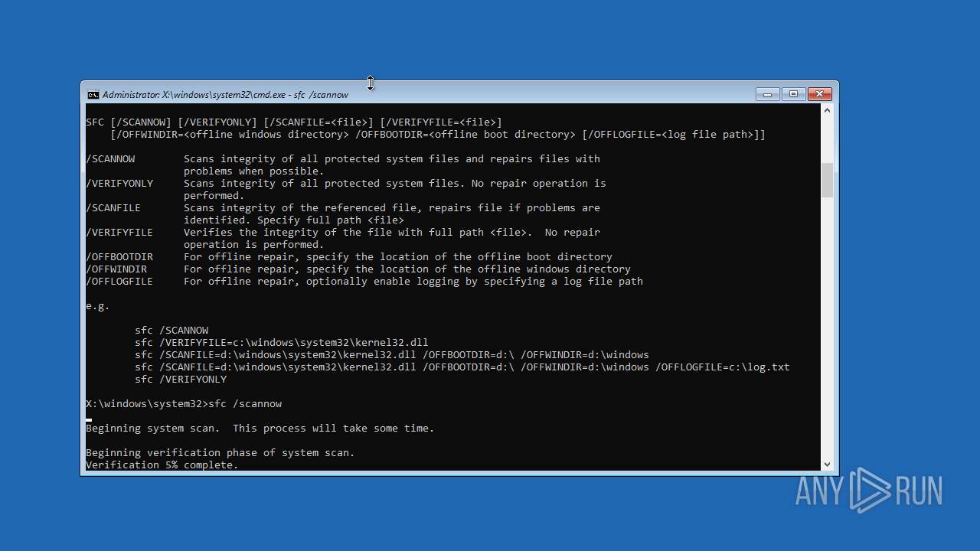This screenshot has height=551, width=980.
Task: Click the /OFFWINDIR option text
Action: tap(116, 269)
